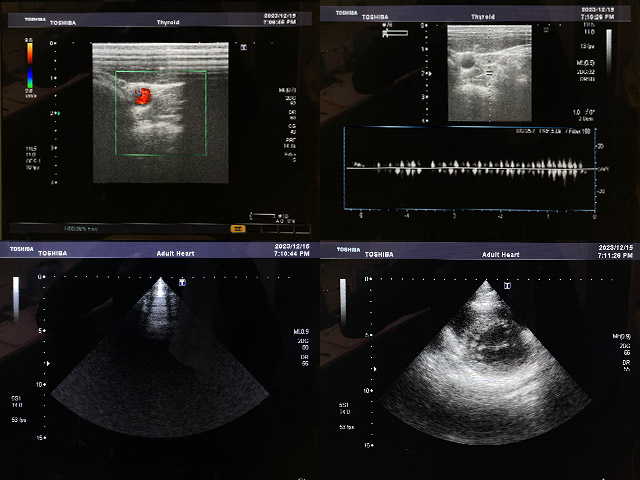Click the small TOSHIBA logo on the 7:10:44 PM heart screen
The width and height of the screenshot is (640, 480).
pos(22,249)
